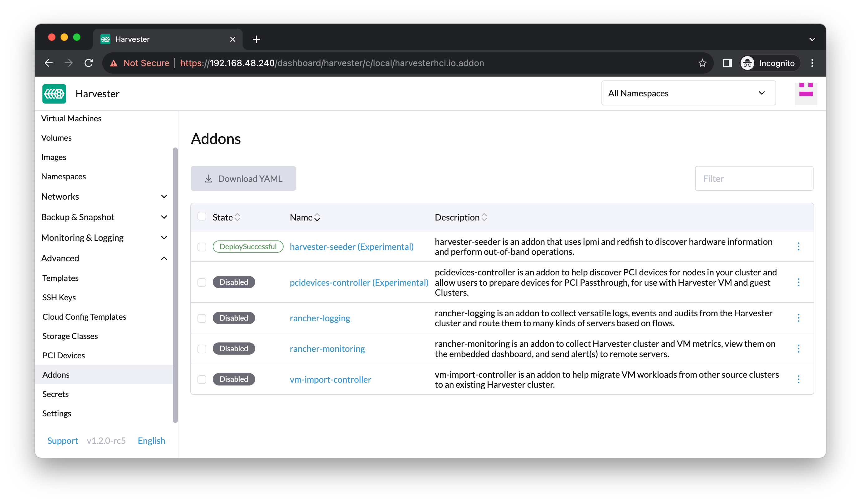Tick the pcidevices-controller row checkbox

[202, 282]
